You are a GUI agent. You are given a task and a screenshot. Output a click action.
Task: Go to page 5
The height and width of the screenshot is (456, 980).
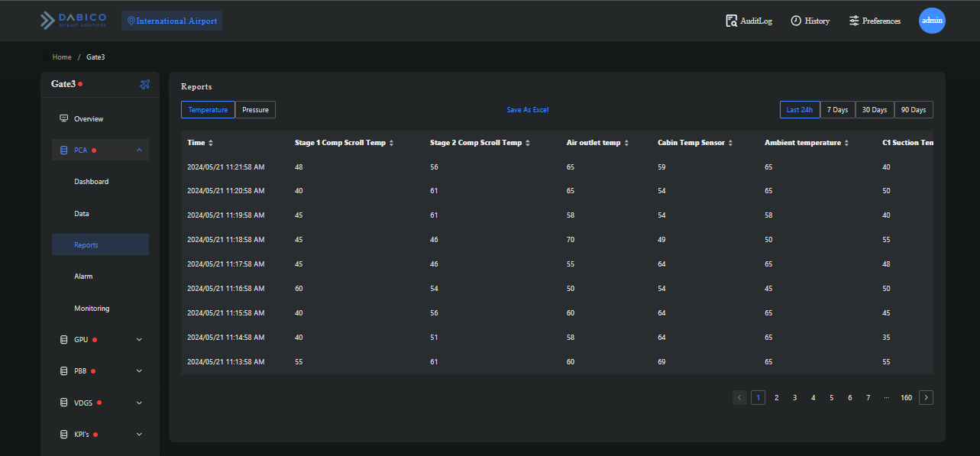(831, 397)
